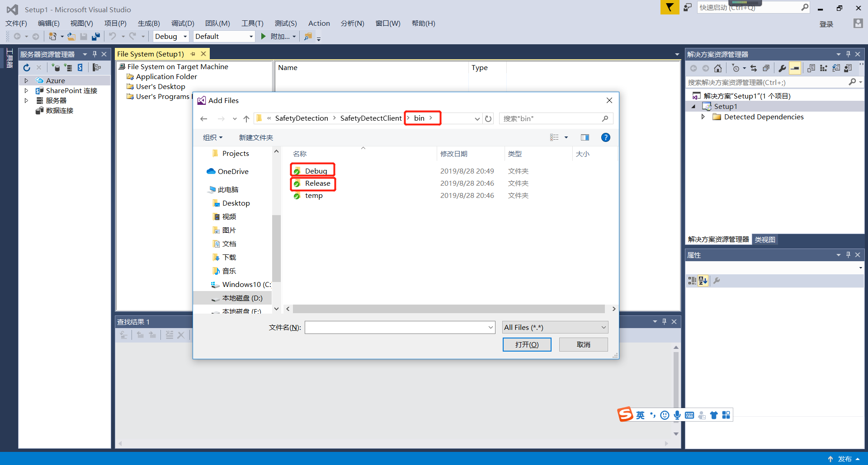This screenshot has height=465, width=868.
Task: Click the wrench properties icon in Solution Explorer
Action: click(782, 68)
